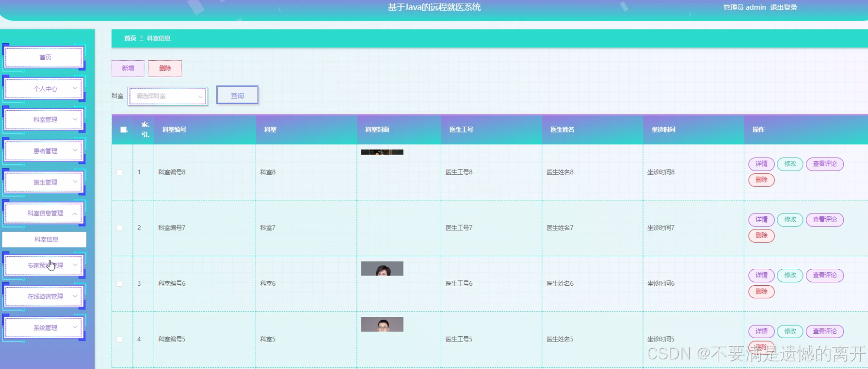Open the 首页 sidebar menu item
The width and height of the screenshot is (868, 369).
pos(44,57)
